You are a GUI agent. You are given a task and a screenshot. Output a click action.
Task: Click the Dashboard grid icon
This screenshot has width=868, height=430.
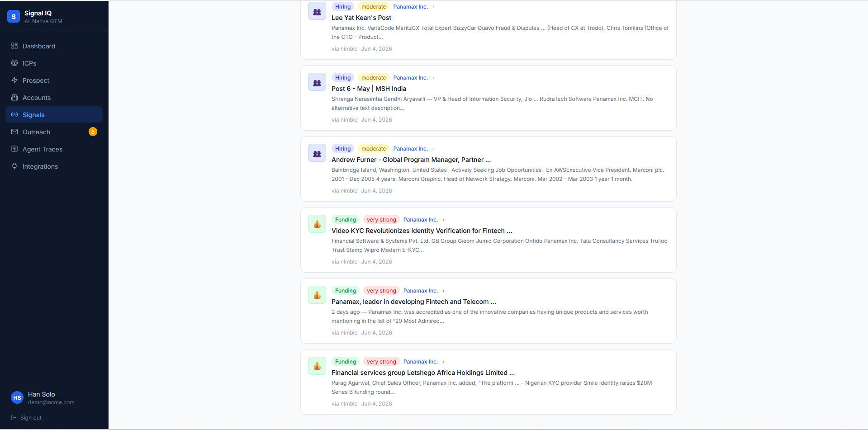[x=14, y=46]
